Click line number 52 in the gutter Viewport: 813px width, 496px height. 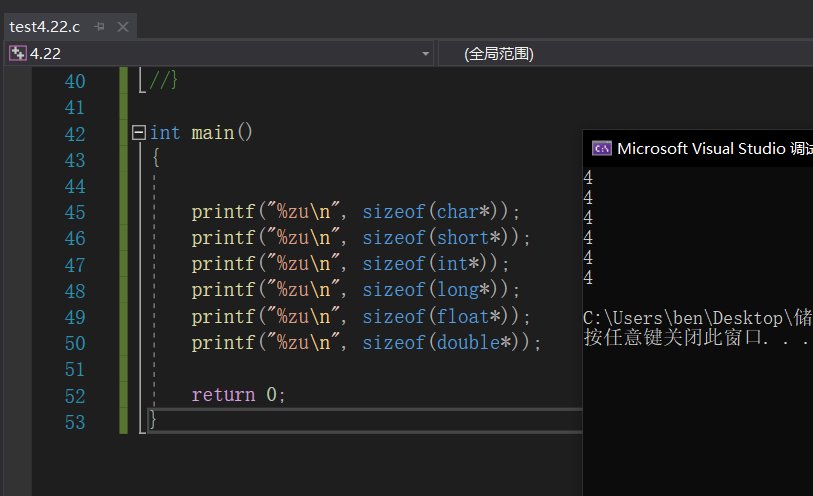click(74, 394)
